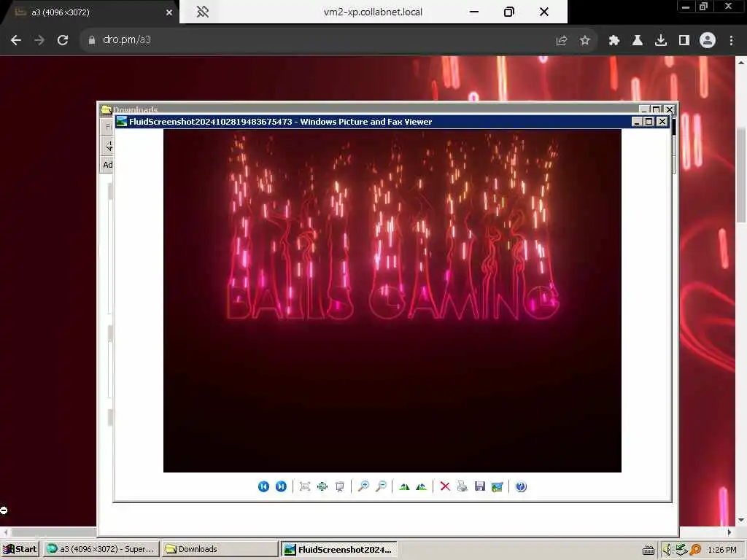Click the BALLS GAMING image in viewer

[392, 300]
